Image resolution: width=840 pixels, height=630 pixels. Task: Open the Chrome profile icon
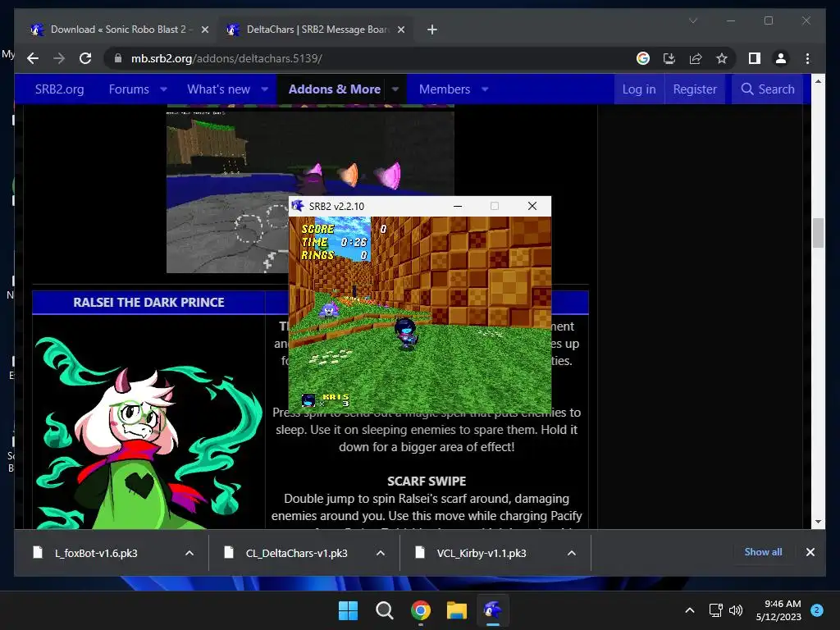click(x=781, y=58)
